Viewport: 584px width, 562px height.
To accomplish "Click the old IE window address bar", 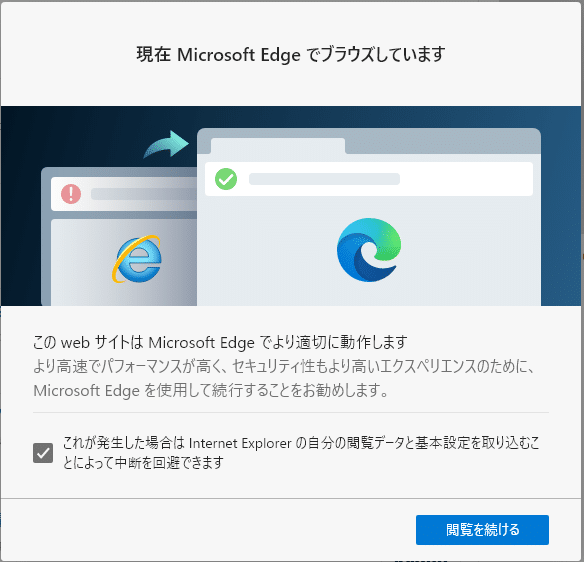I will [124, 194].
